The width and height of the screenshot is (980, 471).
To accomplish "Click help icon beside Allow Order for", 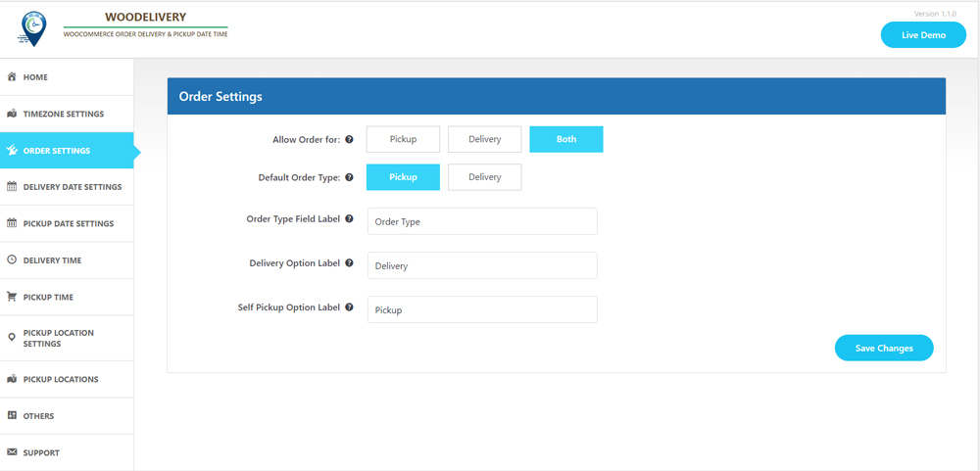I will pos(350,140).
